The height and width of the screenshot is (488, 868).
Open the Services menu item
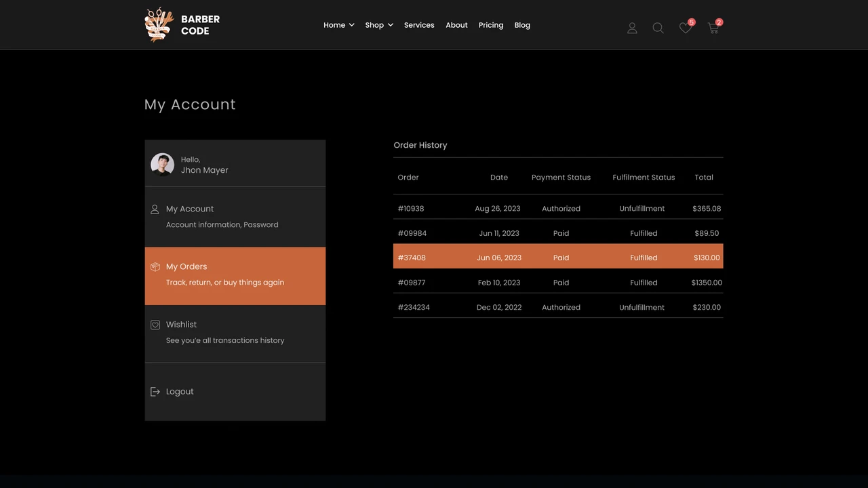point(419,25)
